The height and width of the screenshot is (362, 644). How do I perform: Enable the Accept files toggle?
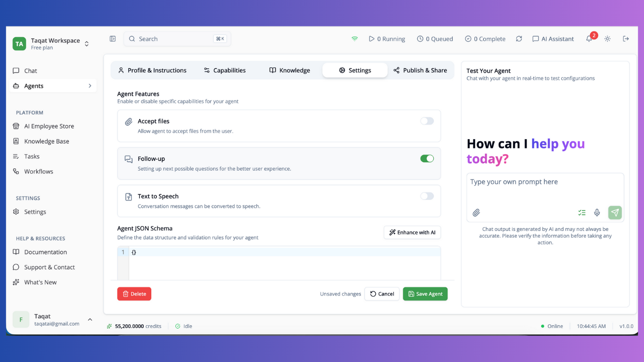click(427, 121)
